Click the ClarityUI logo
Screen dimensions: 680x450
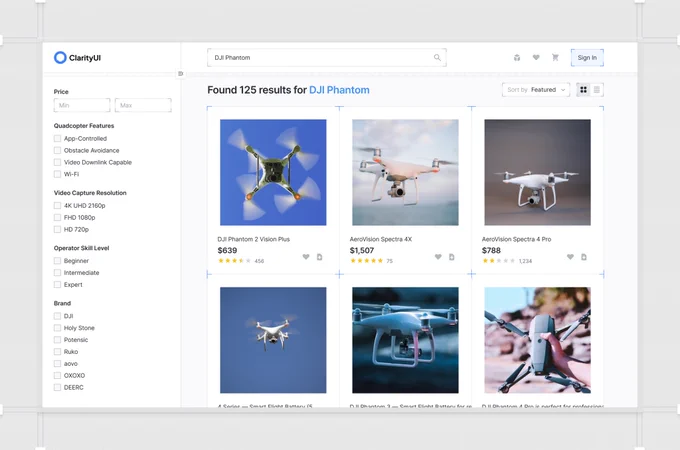pos(77,58)
